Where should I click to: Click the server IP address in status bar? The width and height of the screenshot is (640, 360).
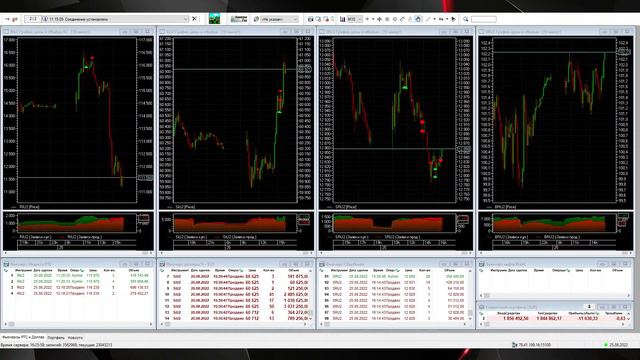pyautogui.click(x=535, y=345)
